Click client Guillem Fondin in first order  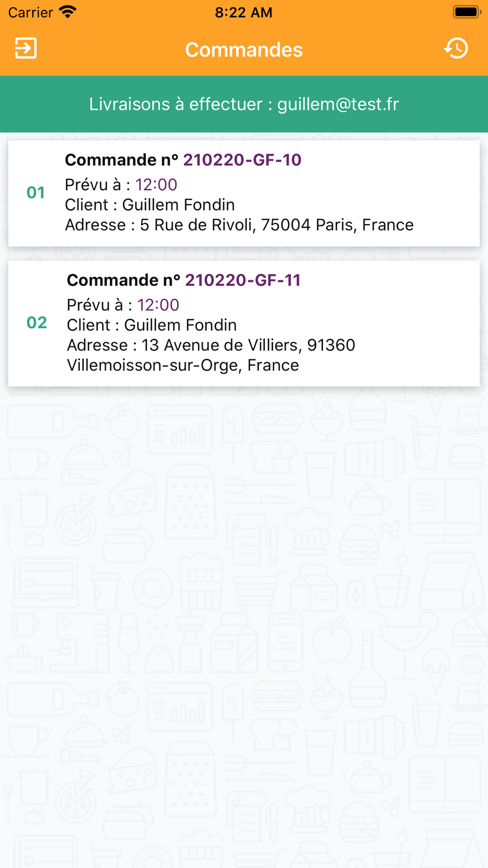[178, 205]
